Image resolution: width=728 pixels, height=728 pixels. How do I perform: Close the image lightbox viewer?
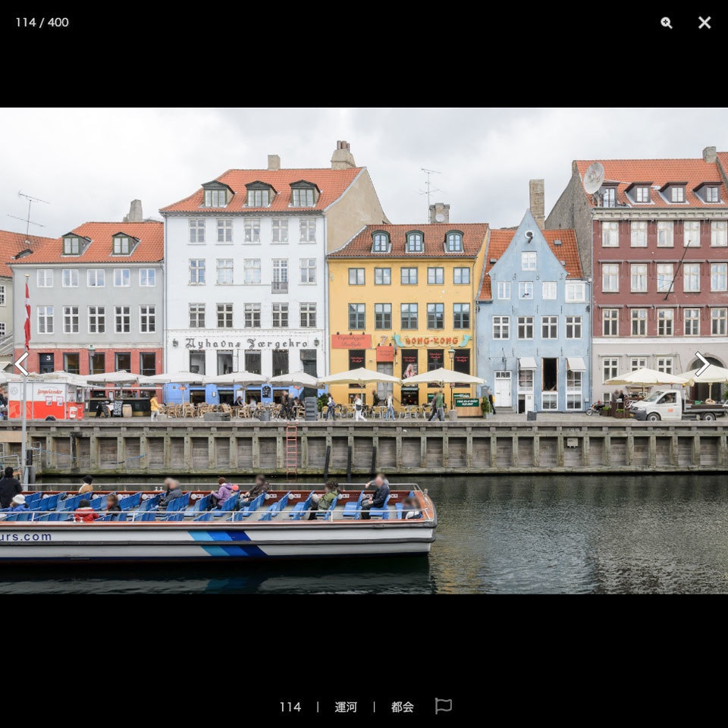(704, 22)
